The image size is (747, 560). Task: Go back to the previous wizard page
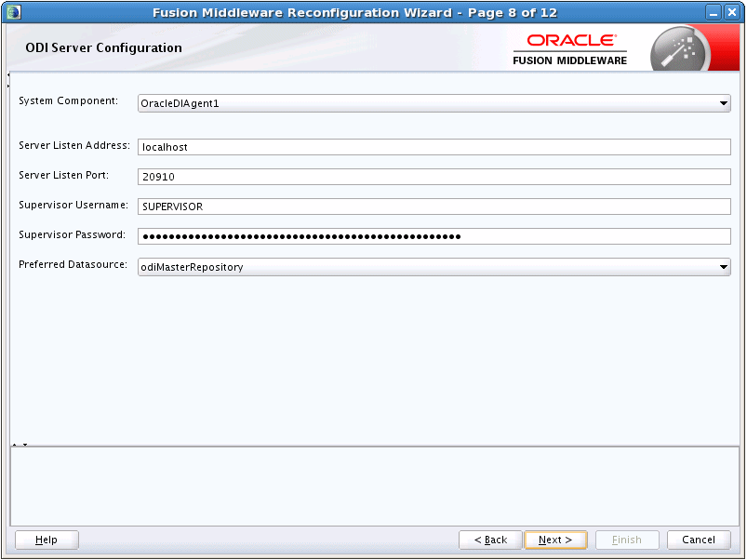point(490,540)
